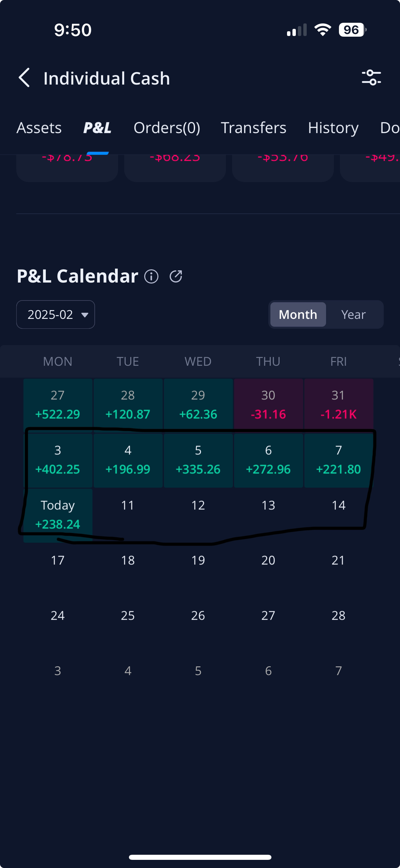Viewport: 400px width, 868px height.
Task: Open the Orders(0) tab
Action: pos(167,128)
